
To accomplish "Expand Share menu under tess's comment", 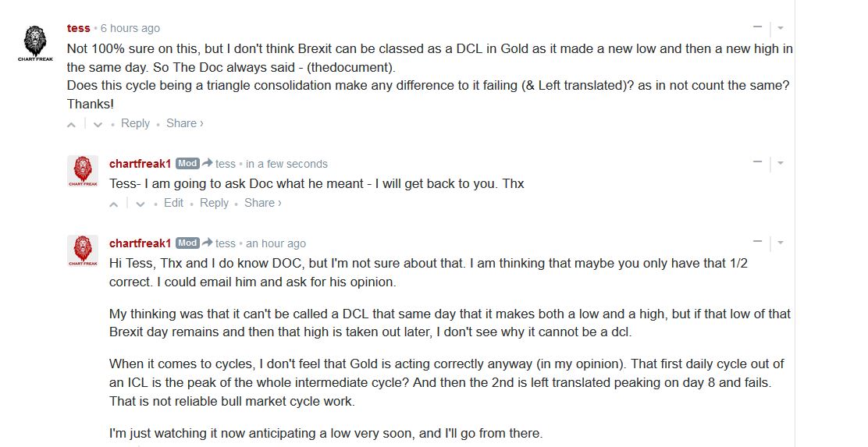I will [184, 123].
